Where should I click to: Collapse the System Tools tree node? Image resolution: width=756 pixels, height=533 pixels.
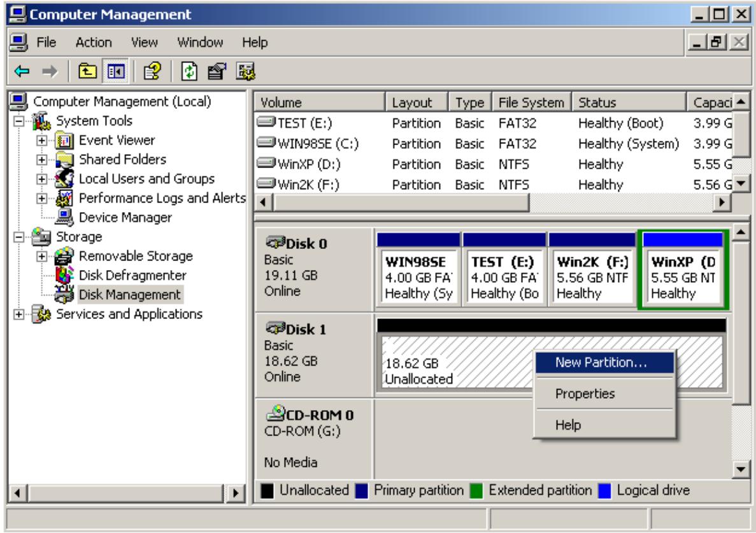click(19, 121)
